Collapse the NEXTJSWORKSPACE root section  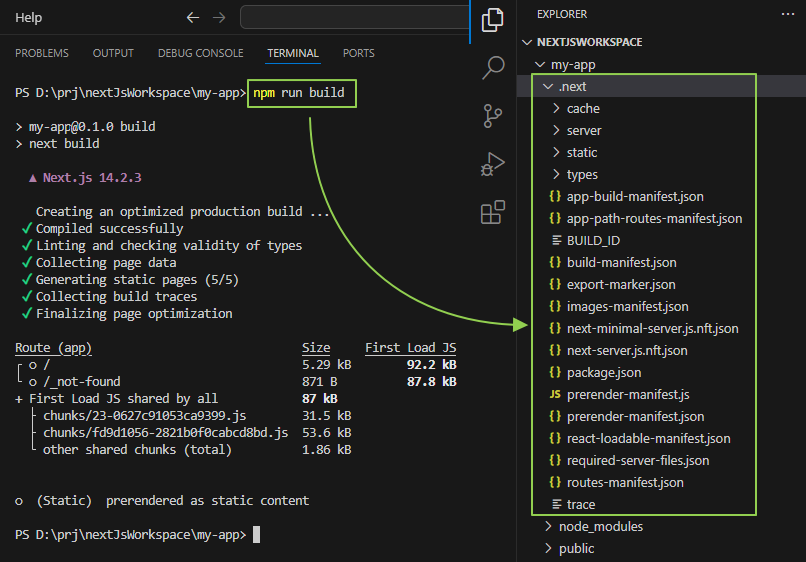[x=527, y=42]
